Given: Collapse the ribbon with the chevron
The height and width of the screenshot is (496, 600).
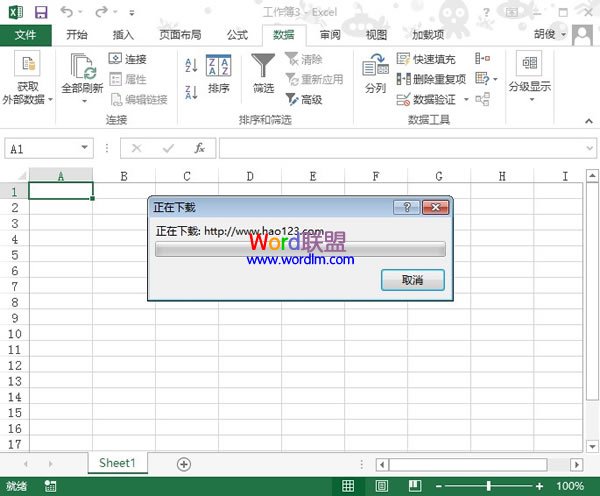Looking at the screenshot, I should (589, 121).
